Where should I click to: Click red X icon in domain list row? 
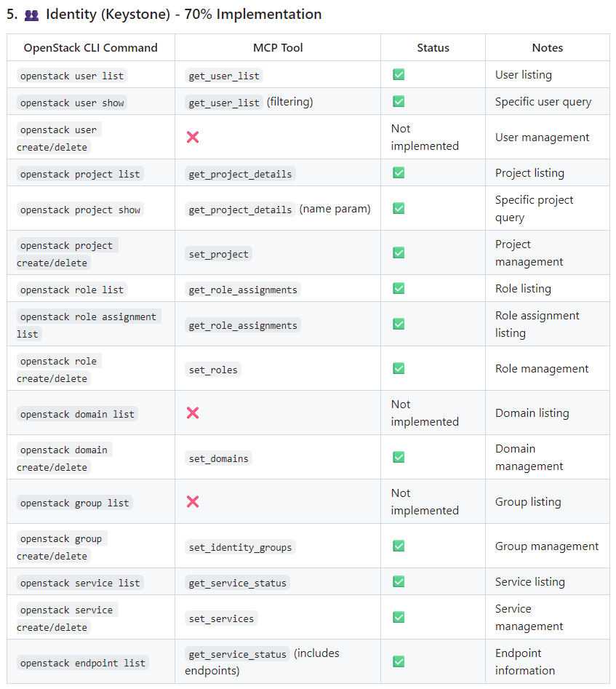[x=193, y=413]
